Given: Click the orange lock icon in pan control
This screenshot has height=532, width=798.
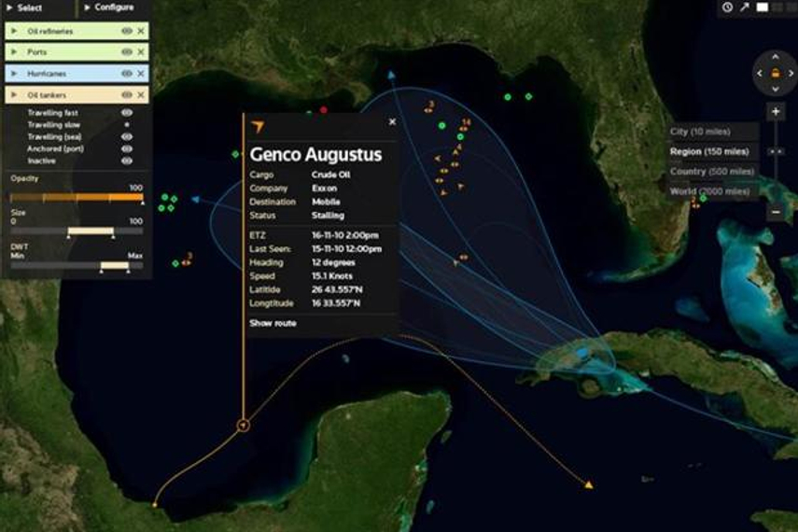Looking at the screenshot, I should click(775, 73).
